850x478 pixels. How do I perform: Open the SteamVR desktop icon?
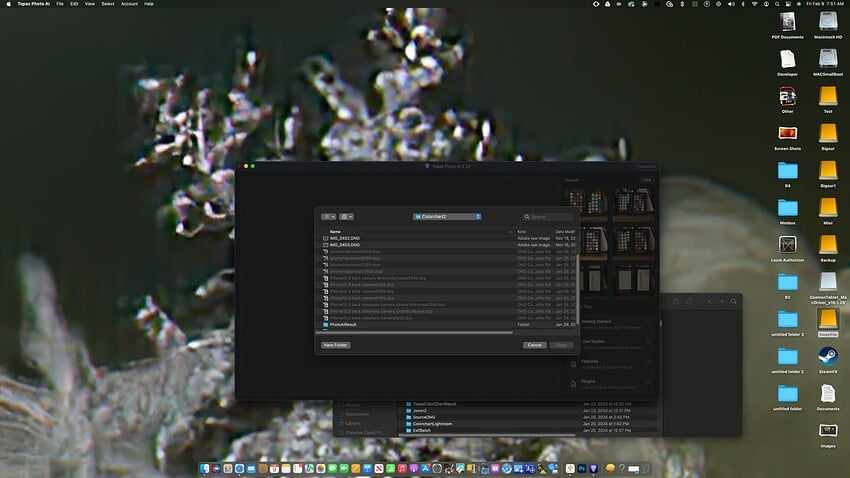828,357
